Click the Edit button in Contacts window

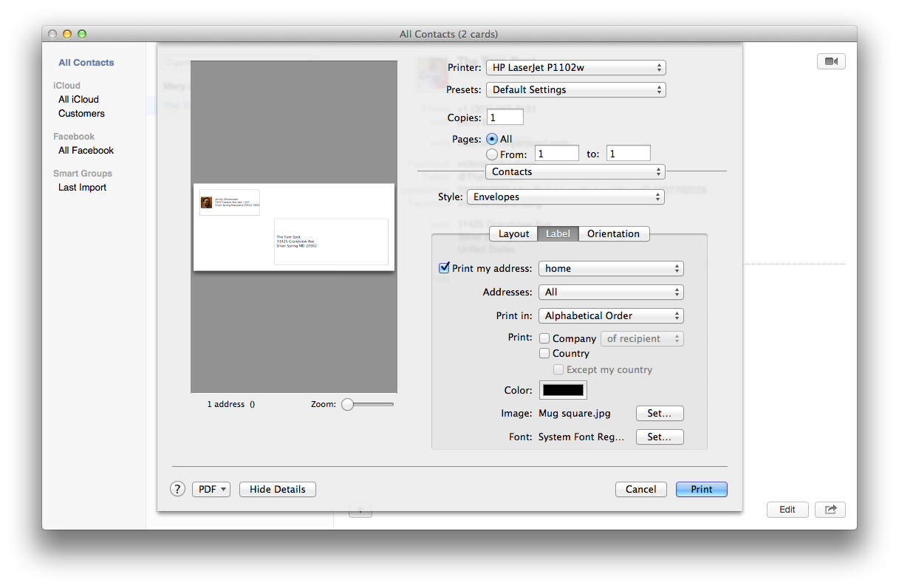[787, 509]
